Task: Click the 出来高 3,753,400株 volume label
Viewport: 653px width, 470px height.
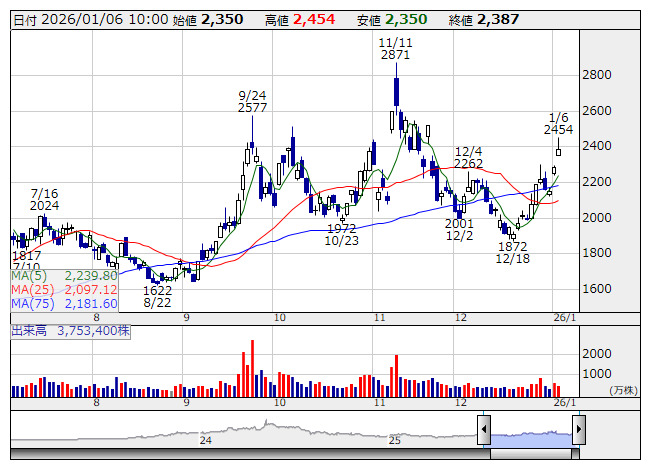Action: click(70, 331)
